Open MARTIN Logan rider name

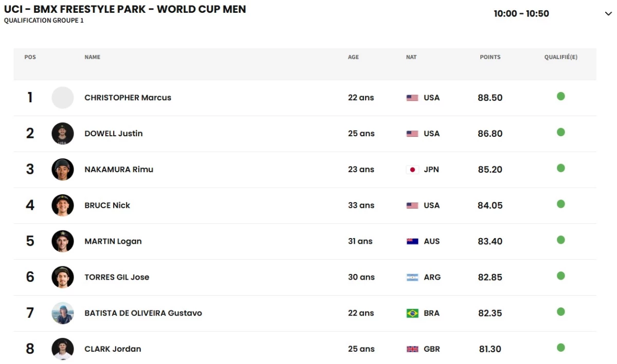click(113, 242)
